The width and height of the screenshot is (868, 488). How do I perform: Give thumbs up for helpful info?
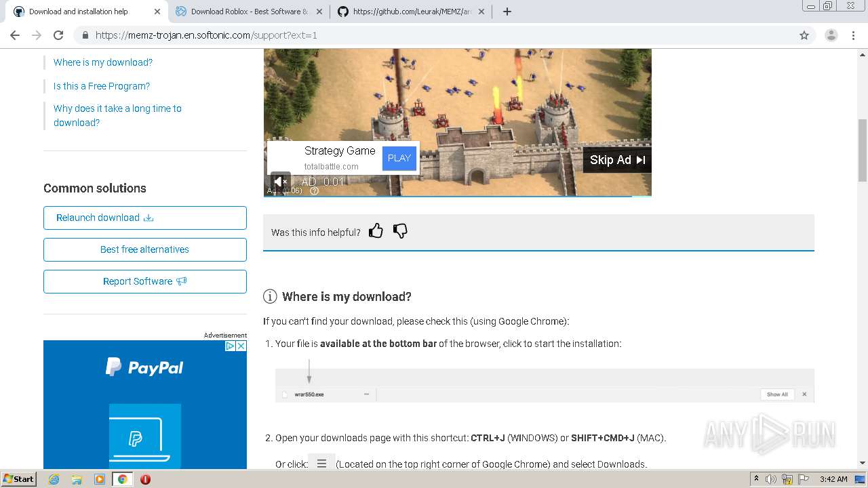point(376,231)
